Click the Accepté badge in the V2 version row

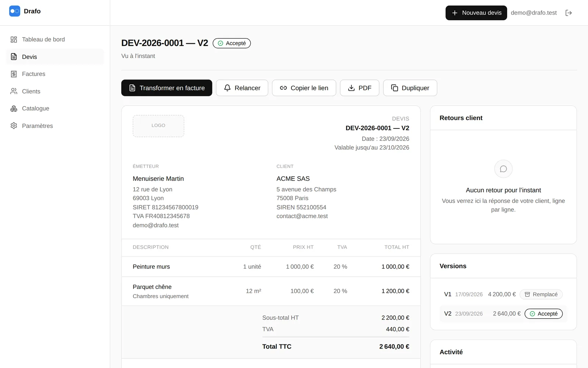[x=544, y=314]
